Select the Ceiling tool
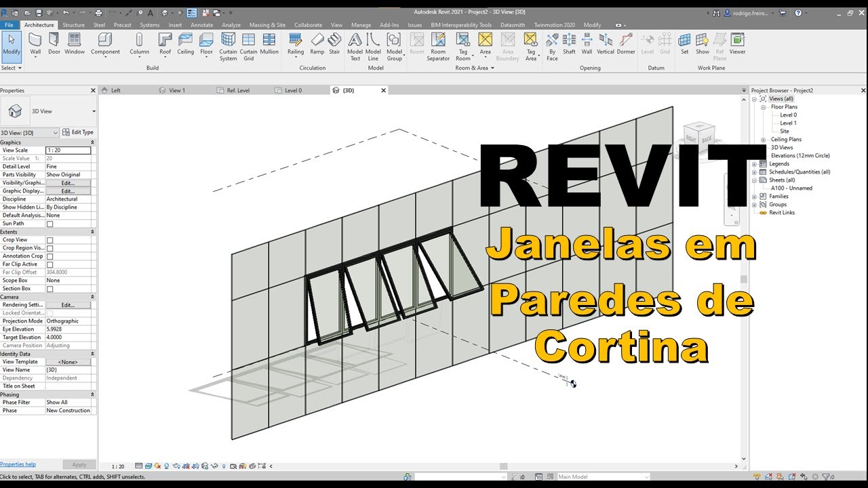 coord(186,43)
